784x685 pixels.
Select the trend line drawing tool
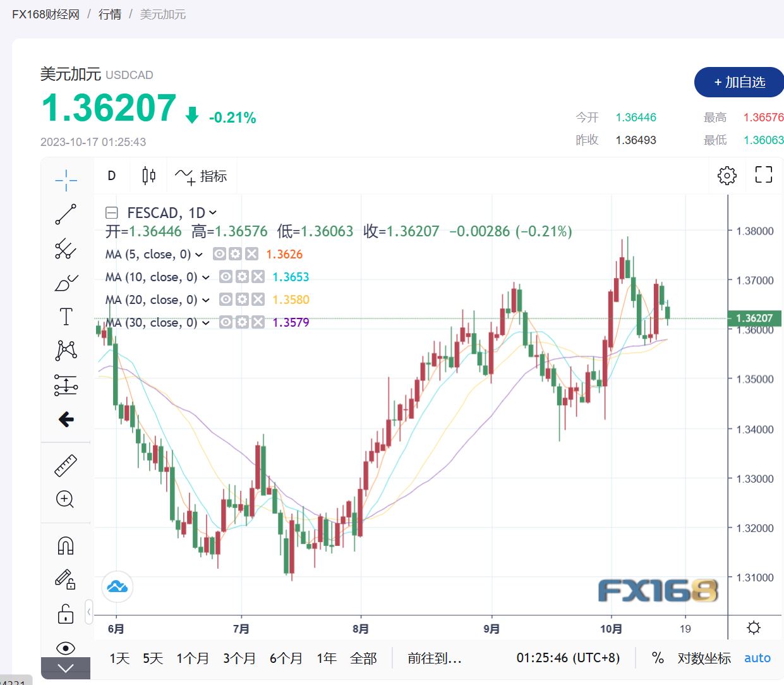coord(66,214)
